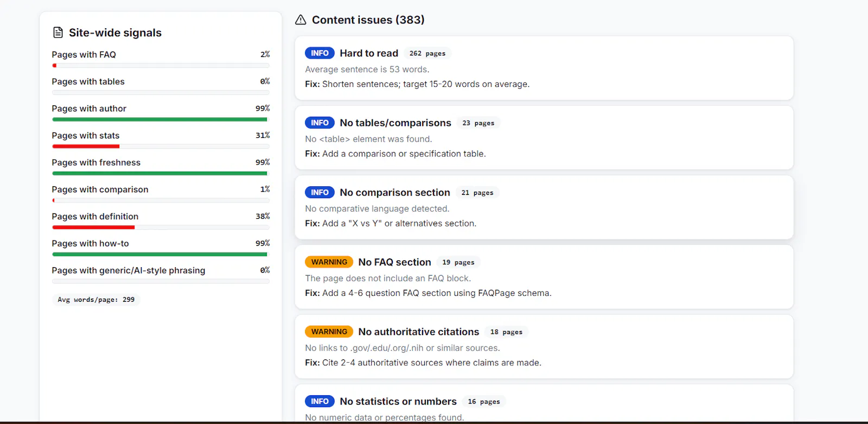868x424 pixels.
Task: Click the 21 pages count chip
Action: click(x=477, y=193)
